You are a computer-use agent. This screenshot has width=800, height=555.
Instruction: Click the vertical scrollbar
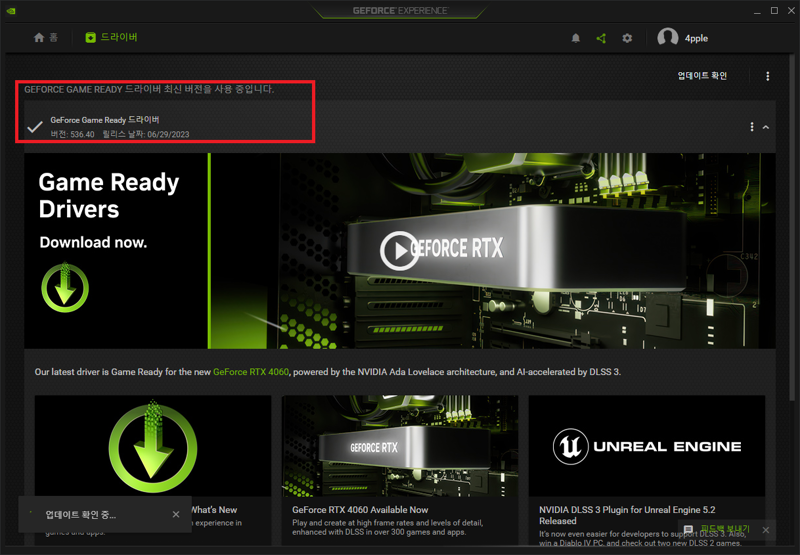click(x=791, y=227)
